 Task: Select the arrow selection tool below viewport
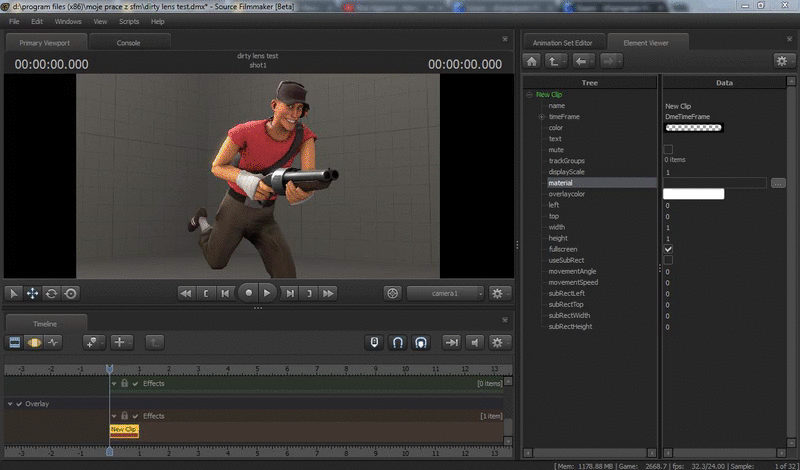(14, 293)
